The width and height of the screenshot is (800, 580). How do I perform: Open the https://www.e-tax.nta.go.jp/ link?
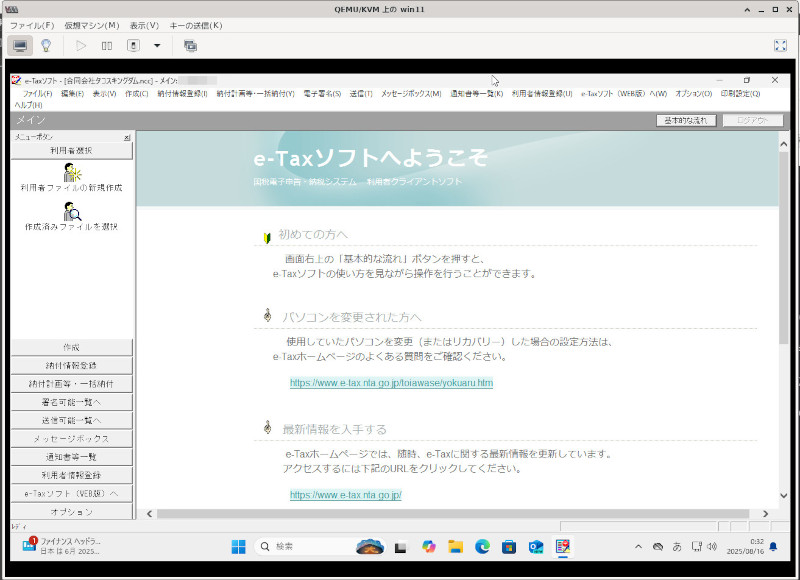click(345, 495)
